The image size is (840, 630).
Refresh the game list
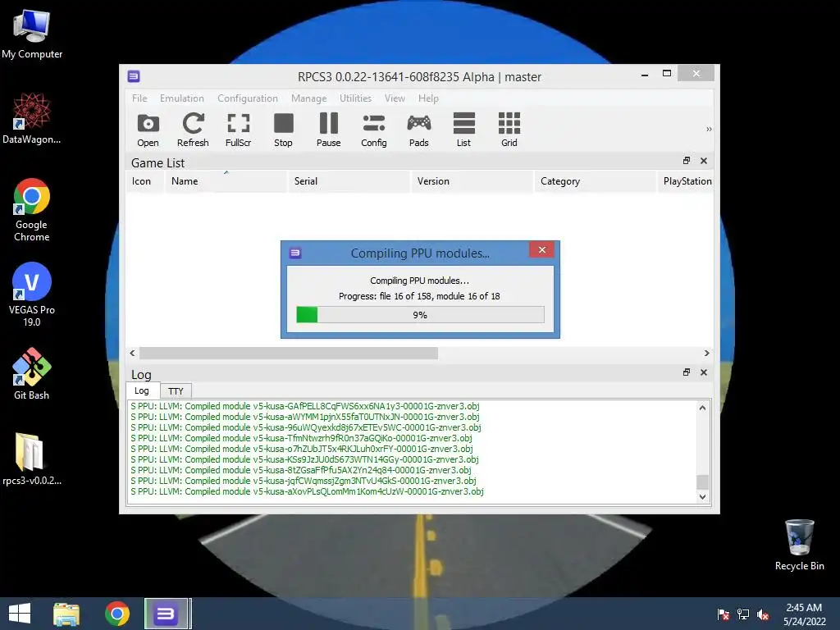(193, 130)
